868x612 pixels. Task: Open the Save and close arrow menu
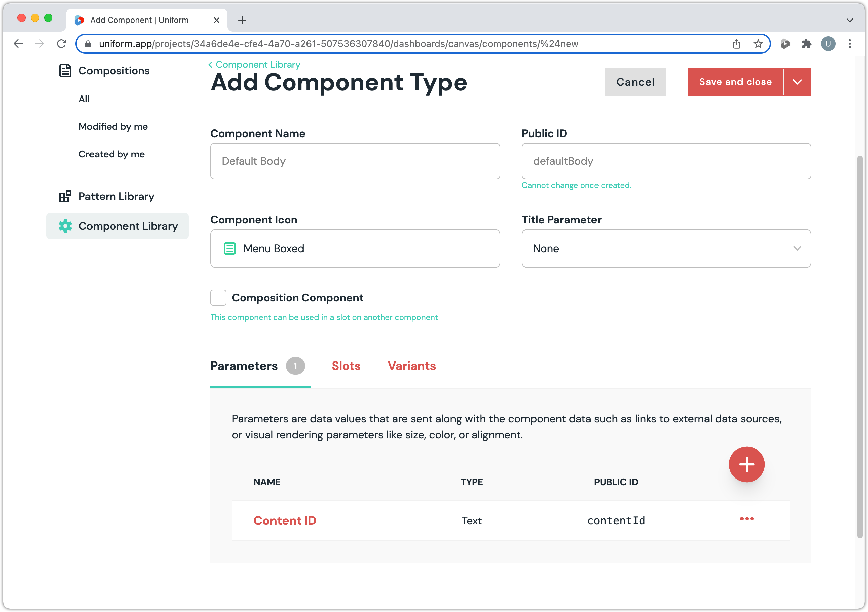click(x=797, y=82)
